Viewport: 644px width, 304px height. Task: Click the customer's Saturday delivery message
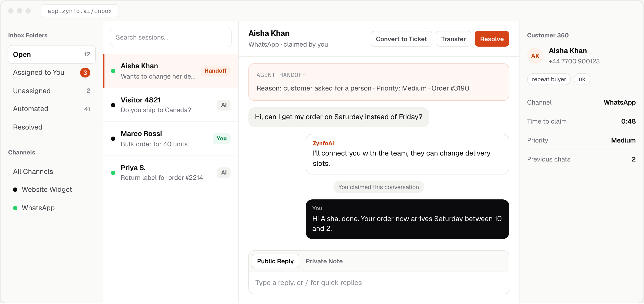(339, 117)
